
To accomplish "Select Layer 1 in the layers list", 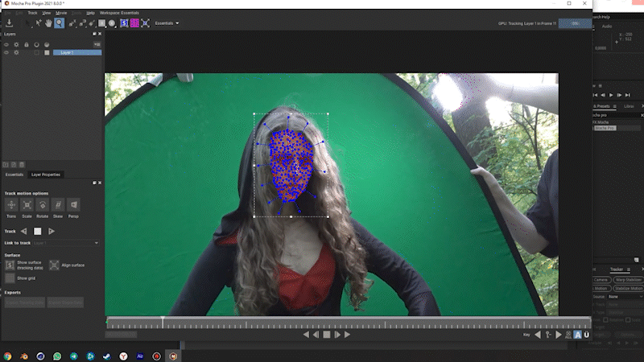I will pos(76,52).
